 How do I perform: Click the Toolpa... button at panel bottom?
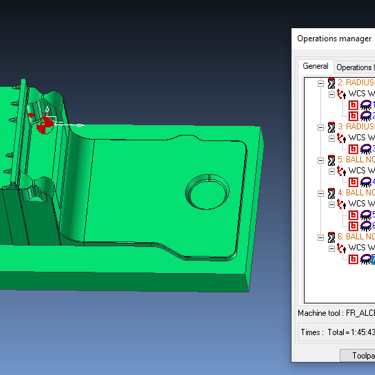(357, 355)
